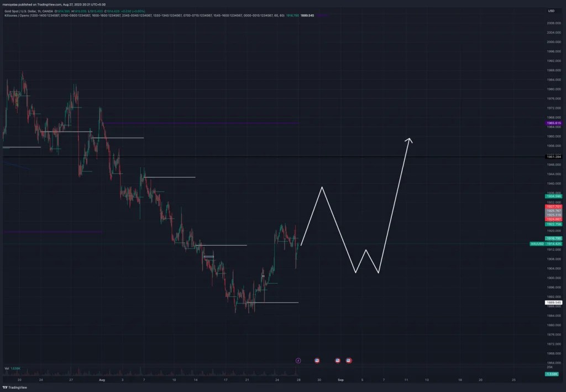The width and height of the screenshot is (566, 392).
Task: Select the long purple horizontal line at 1965.615
Action: [201, 123]
